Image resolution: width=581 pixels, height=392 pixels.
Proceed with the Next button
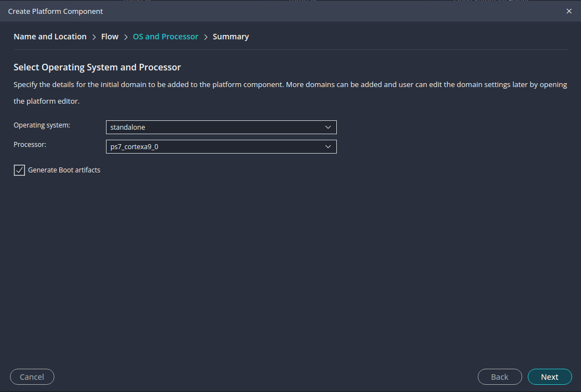point(549,377)
